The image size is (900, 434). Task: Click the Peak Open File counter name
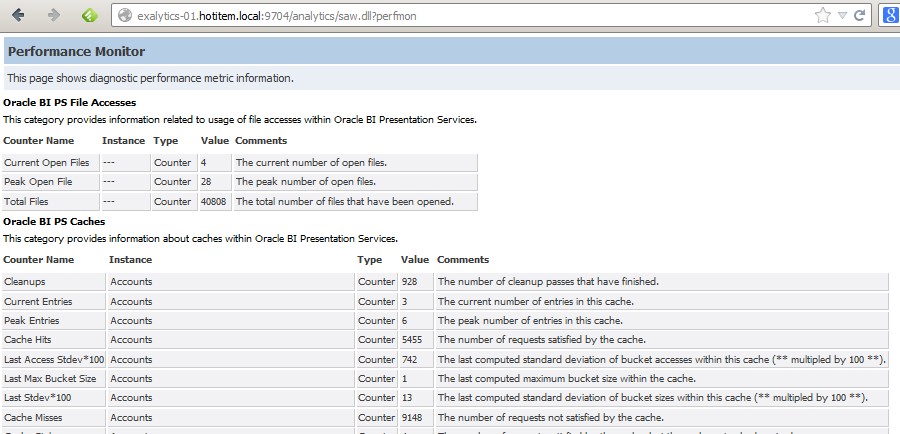pos(38,182)
